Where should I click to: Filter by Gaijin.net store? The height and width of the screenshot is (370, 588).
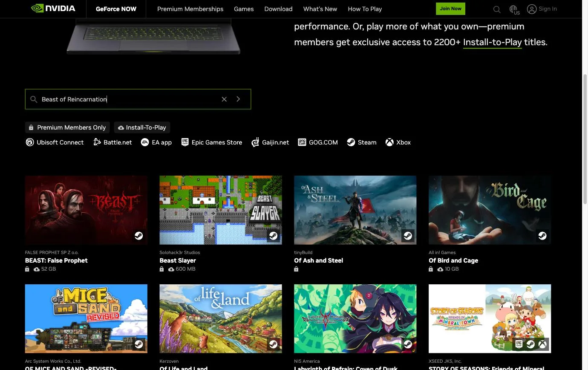(270, 142)
